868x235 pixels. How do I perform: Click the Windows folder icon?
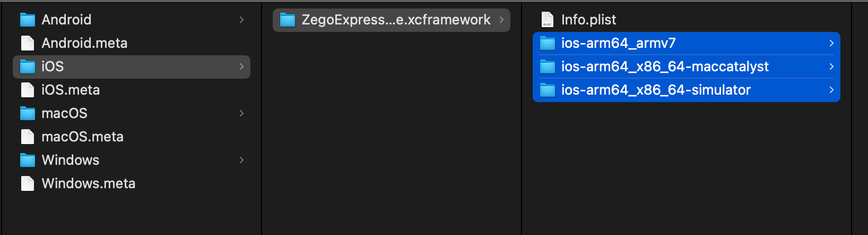(28, 161)
